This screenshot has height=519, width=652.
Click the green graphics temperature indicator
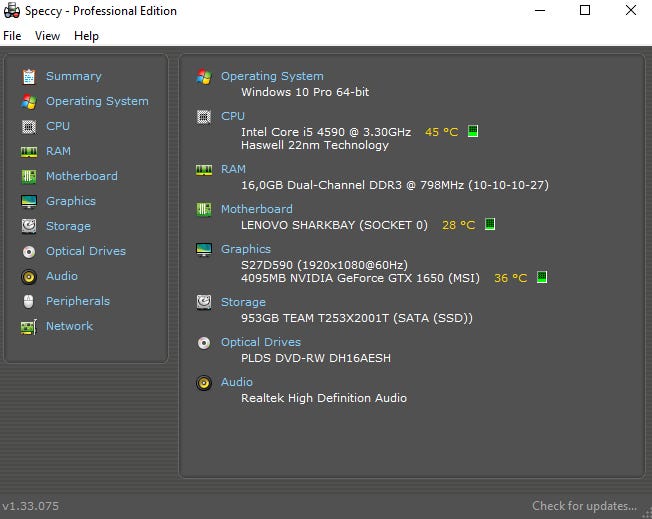point(542,277)
